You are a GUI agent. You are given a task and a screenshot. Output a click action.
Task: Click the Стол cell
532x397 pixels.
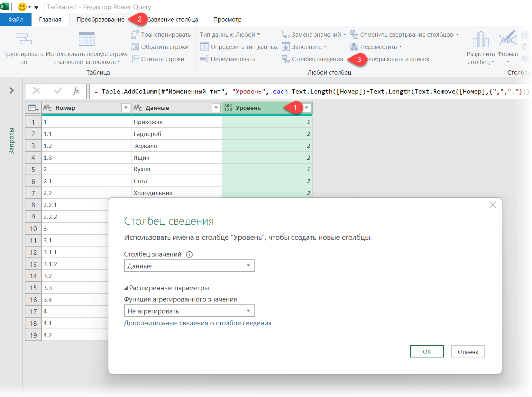[x=177, y=181]
